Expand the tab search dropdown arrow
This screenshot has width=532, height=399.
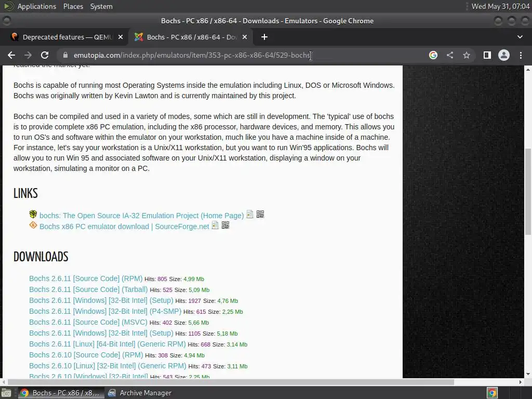coord(520,37)
